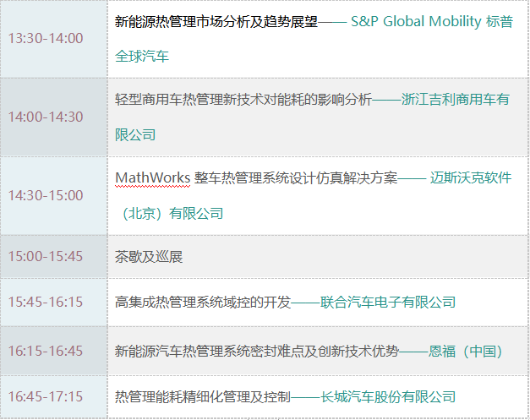This screenshot has width=530, height=420.
Task: Click the title 轻型商用车热管理新技术对能耗的影响分析
Action: tap(243, 100)
